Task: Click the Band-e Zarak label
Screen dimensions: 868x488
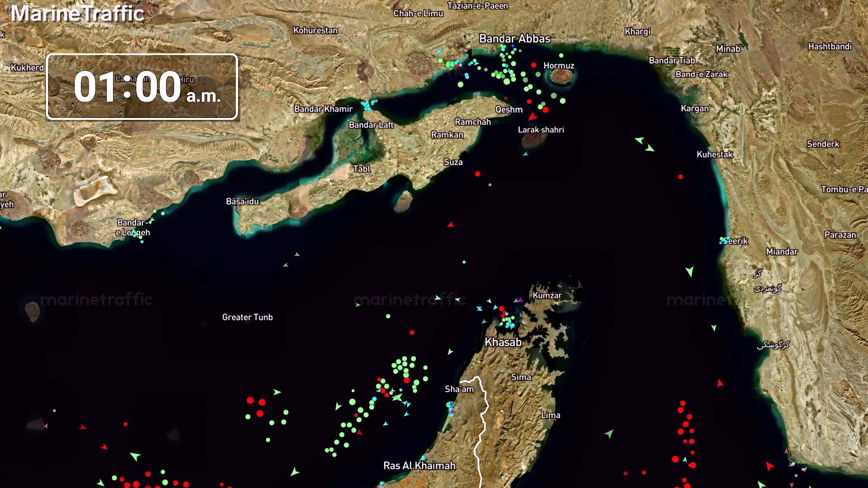Action: tap(702, 74)
